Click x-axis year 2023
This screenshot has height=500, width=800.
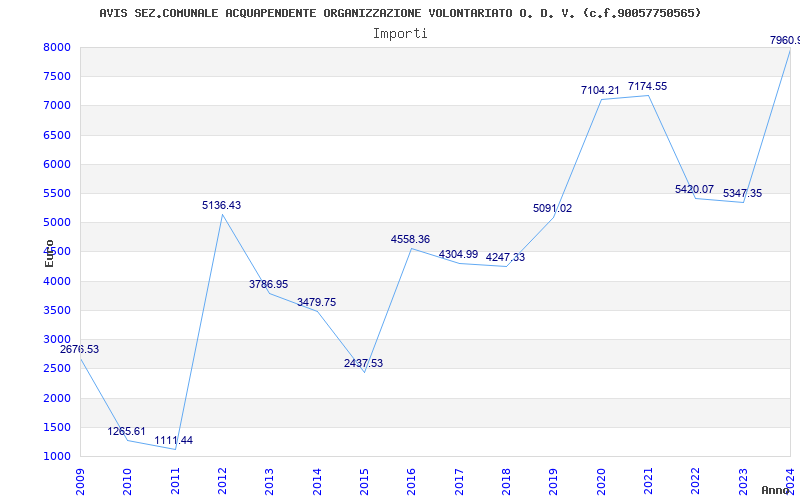pyautogui.click(x=743, y=481)
